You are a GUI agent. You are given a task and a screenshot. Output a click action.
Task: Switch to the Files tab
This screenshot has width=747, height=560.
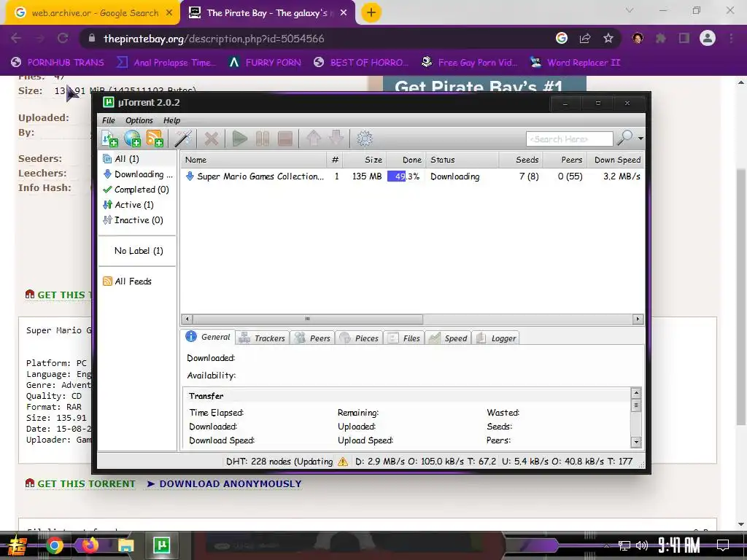tap(404, 338)
